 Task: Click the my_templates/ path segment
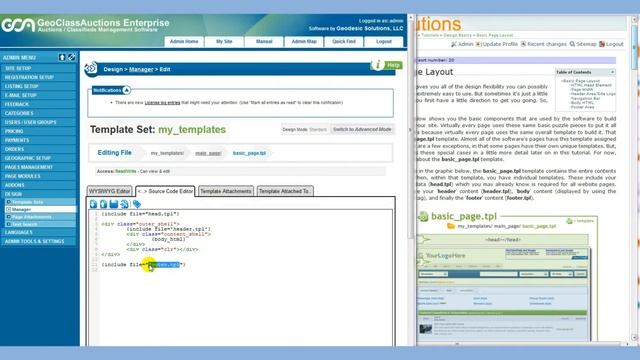(x=167, y=153)
